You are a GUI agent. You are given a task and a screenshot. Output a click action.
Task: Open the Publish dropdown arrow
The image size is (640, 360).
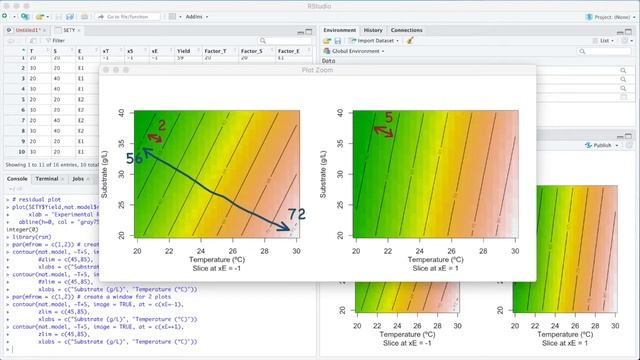click(x=617, y=146)
